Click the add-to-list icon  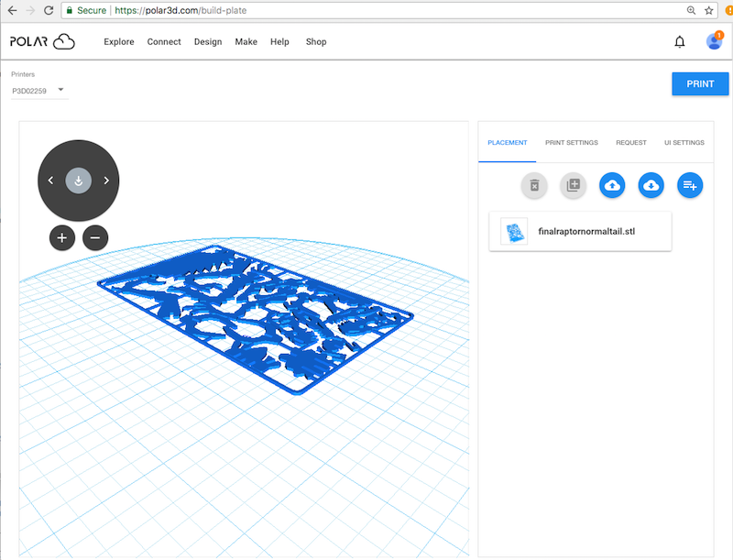690,185
